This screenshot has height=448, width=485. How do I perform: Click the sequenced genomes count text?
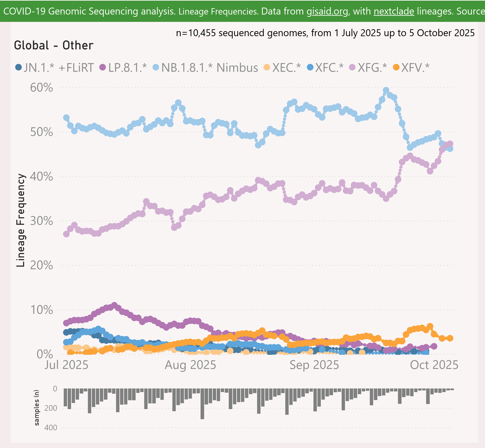click(x=325, y=33)
